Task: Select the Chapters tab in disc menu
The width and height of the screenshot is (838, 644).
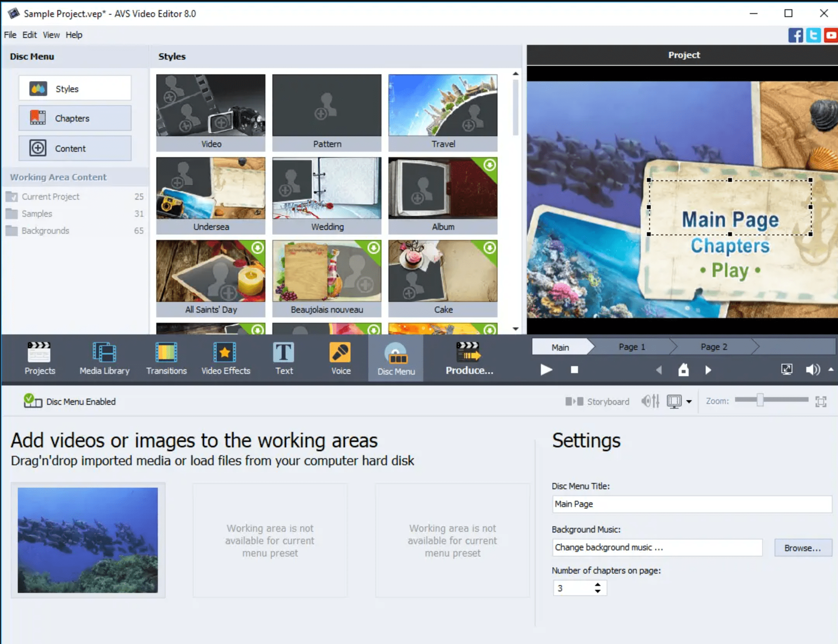Action: [74, 118]
